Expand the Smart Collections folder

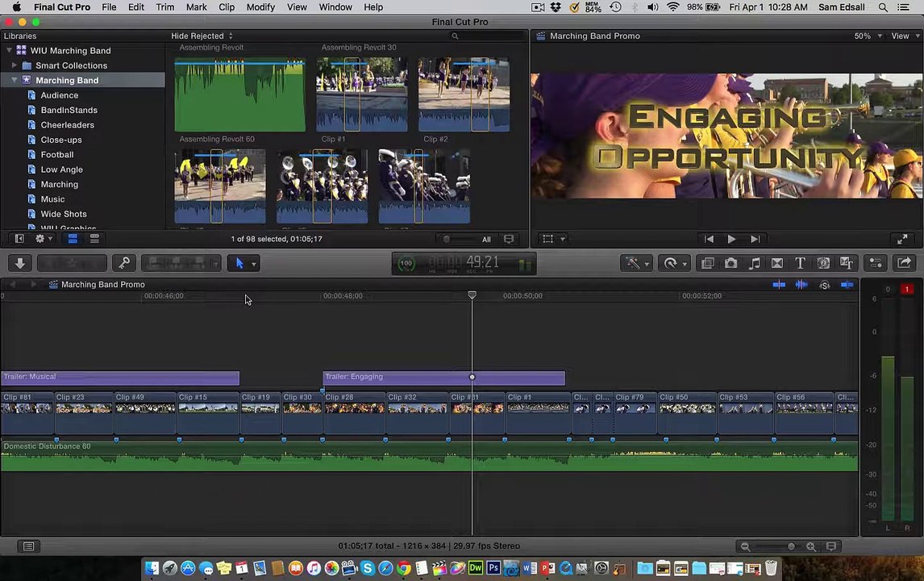(x=15, y=65)
